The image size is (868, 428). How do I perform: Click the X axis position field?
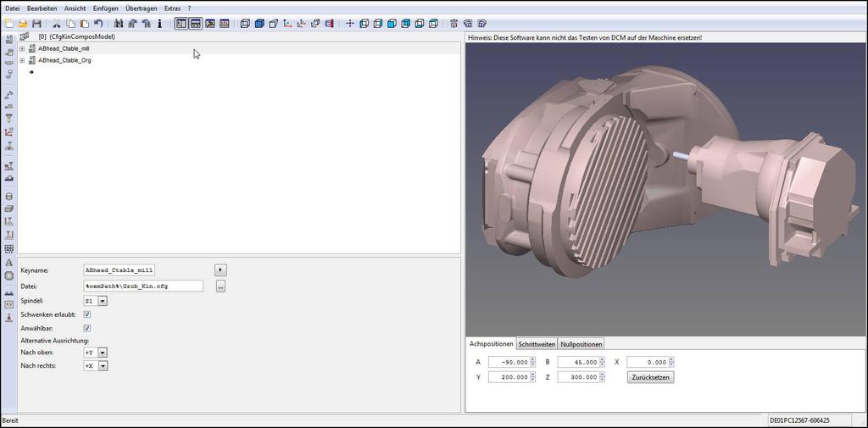[x=648, y=362]
